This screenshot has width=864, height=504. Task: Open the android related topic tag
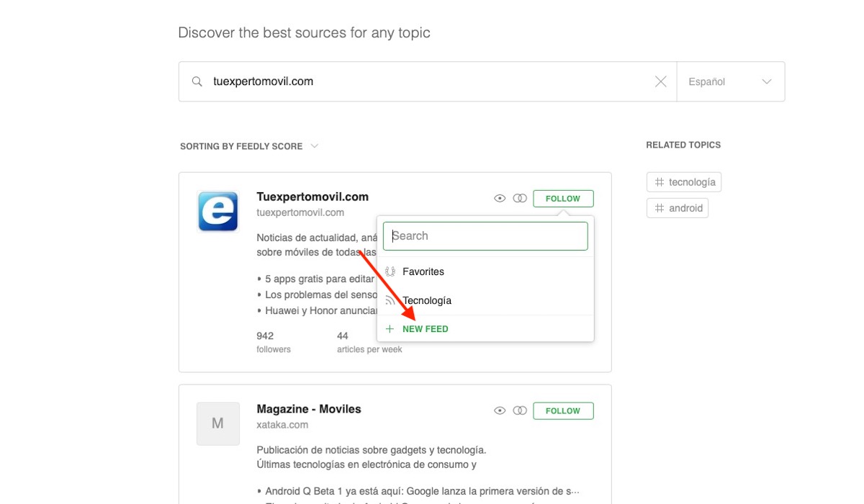pos(678,208)
